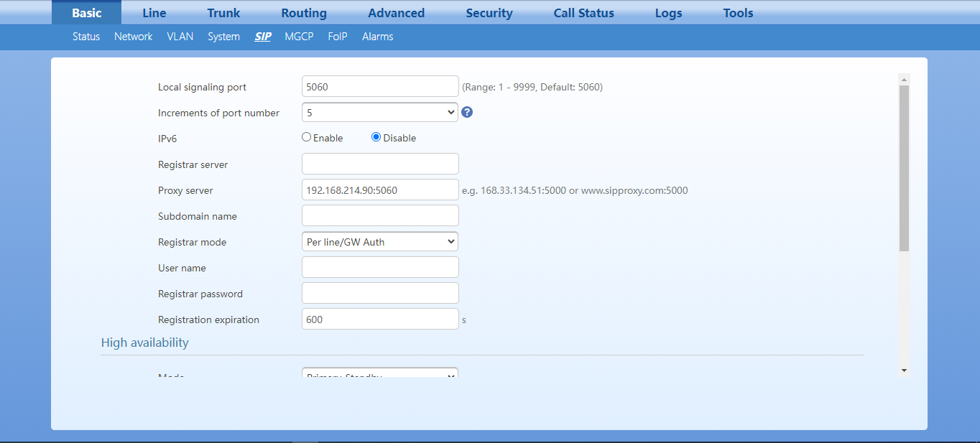Open the Call Status tab
This screenshot has width=980, height=443.
(x=583, y=13)
